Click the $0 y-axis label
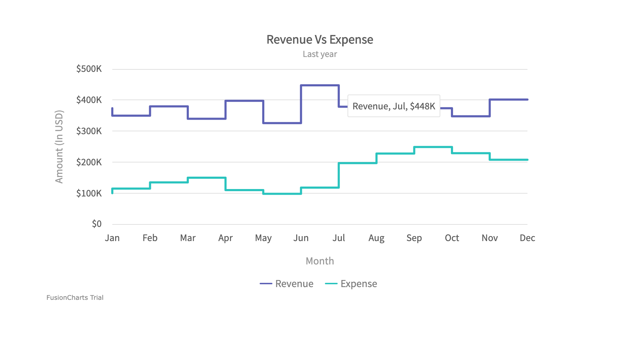The height and width of the screenshot is (337, 644). [x=96, y=224]
